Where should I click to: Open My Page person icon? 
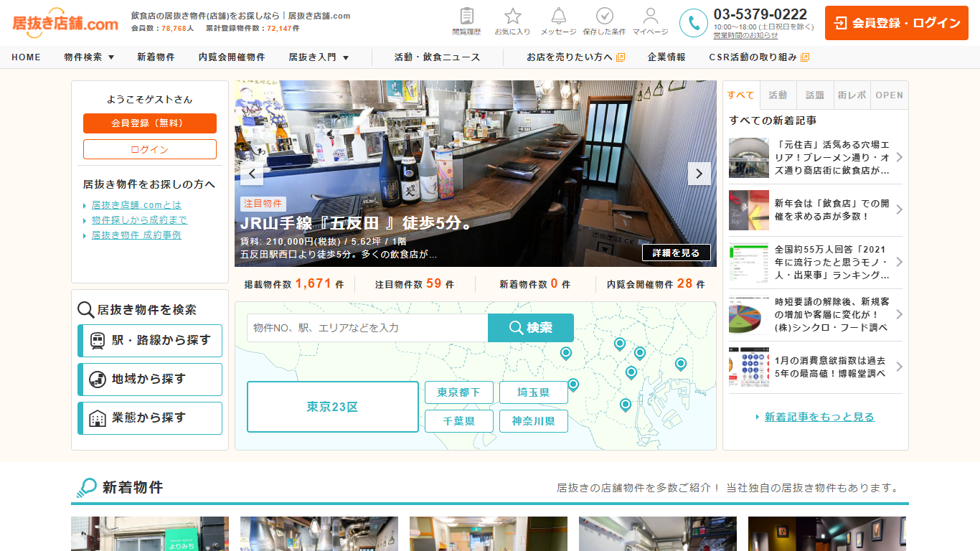(650, 17)
